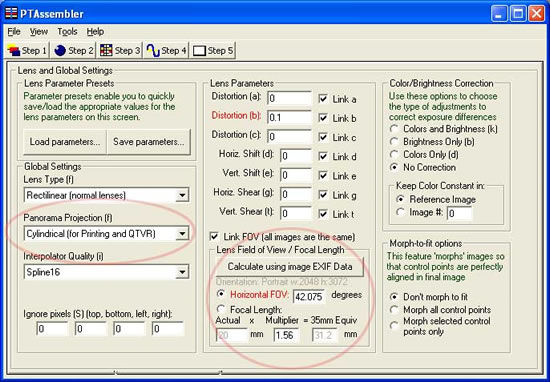Select Morph selected control points only

[394, 326]
